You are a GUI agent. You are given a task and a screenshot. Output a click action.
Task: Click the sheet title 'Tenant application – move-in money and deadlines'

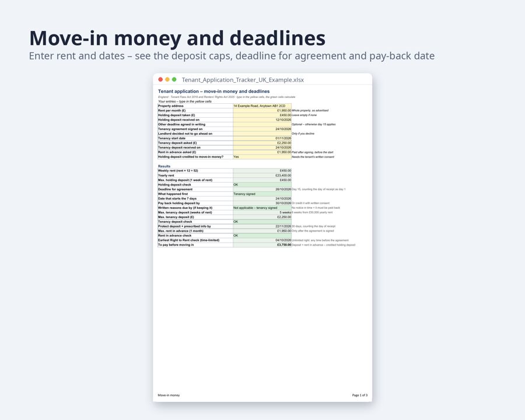tap(213, 91)
